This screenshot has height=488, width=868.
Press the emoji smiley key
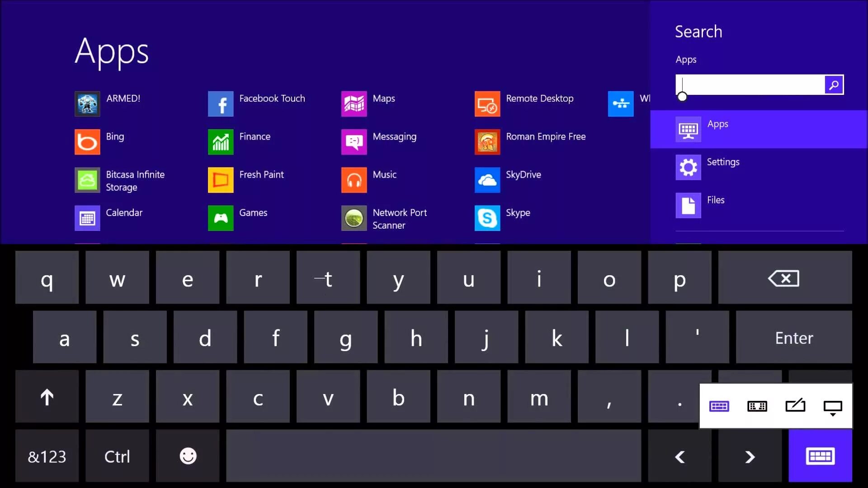(187, 456)
